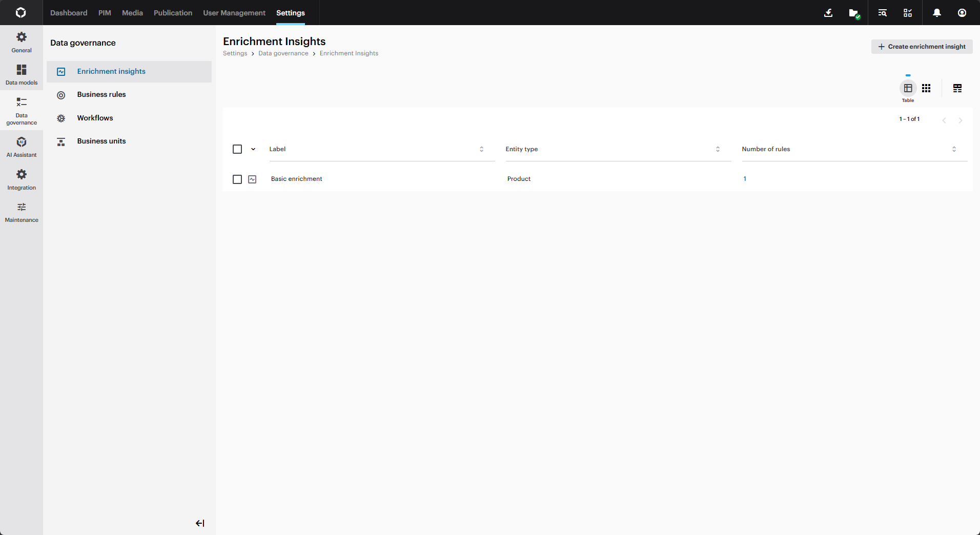This screenshot has width=980, height=535.
Task: Open the Maintenance section icon
Action: click(21, 211)
